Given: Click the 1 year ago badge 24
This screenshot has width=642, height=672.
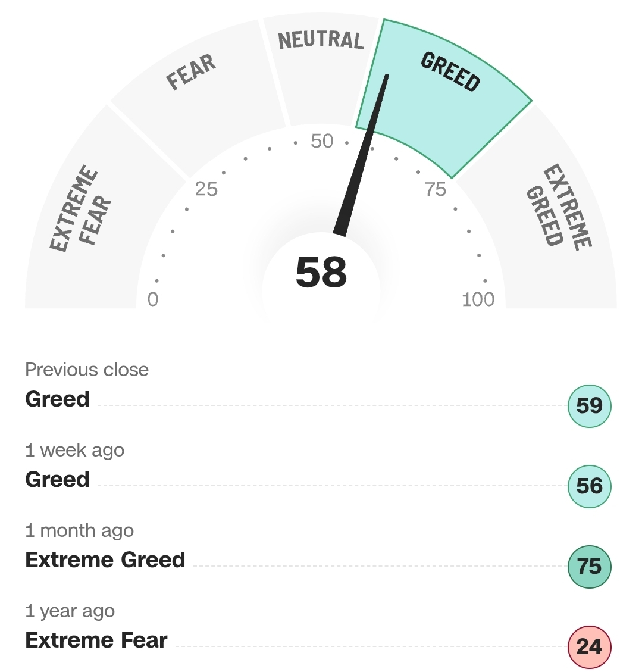Looking at the screenshot, I should [589, 647].
